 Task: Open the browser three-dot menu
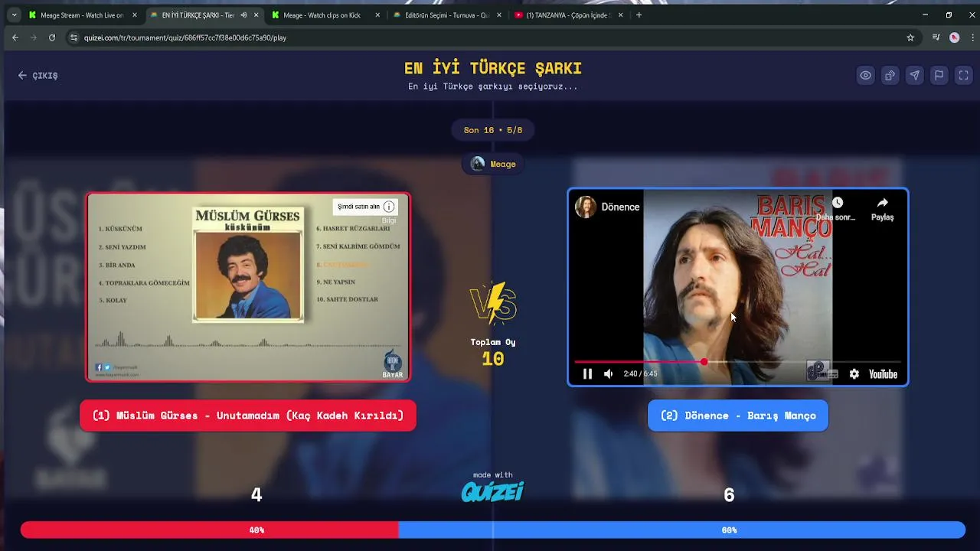pos(972,37)
